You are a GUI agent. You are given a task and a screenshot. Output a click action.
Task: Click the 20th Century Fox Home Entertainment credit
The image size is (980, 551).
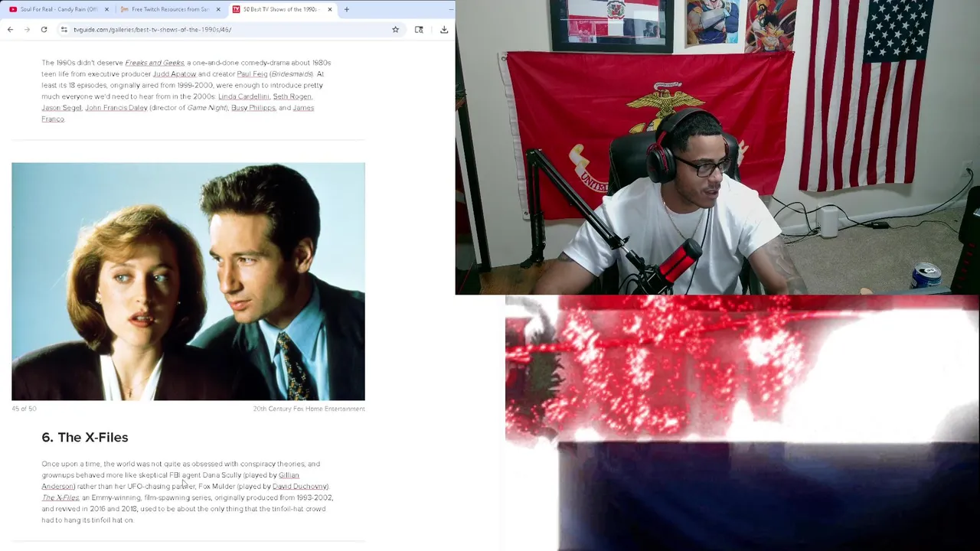[309, 409]
